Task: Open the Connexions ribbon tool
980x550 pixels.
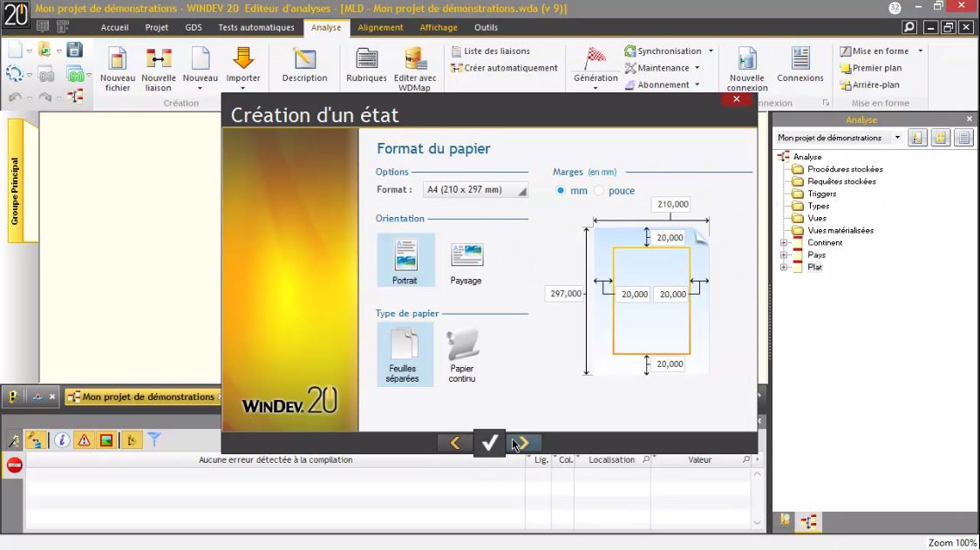Action: point(800,65)
